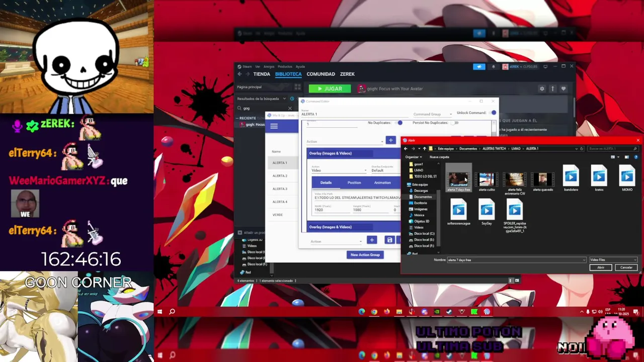Click Abrir button in file dialog
This screenshot has height=362, width=644.
tap(601, 267)
